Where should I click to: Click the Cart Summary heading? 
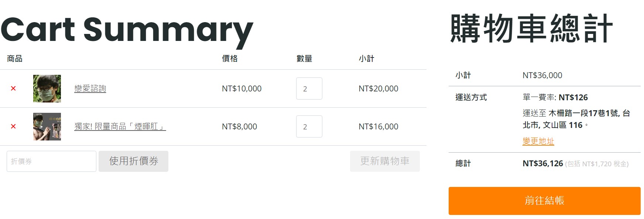point(127,29)
